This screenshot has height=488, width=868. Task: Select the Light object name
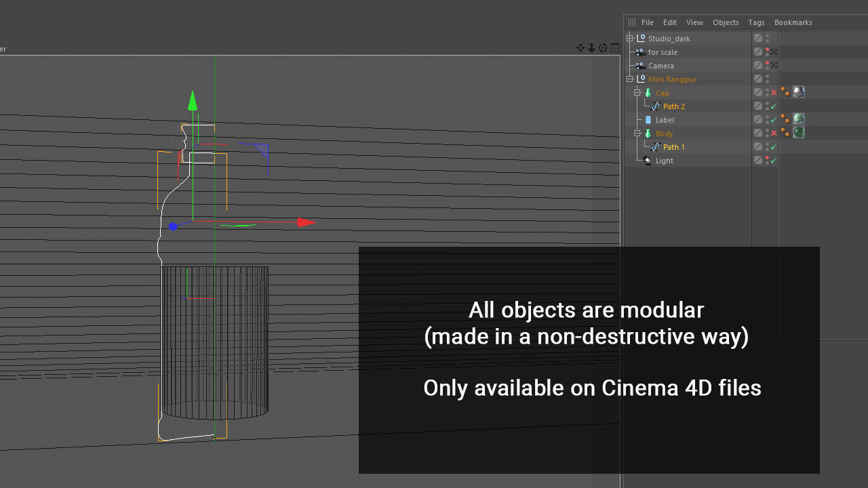[x=665, y=161]
